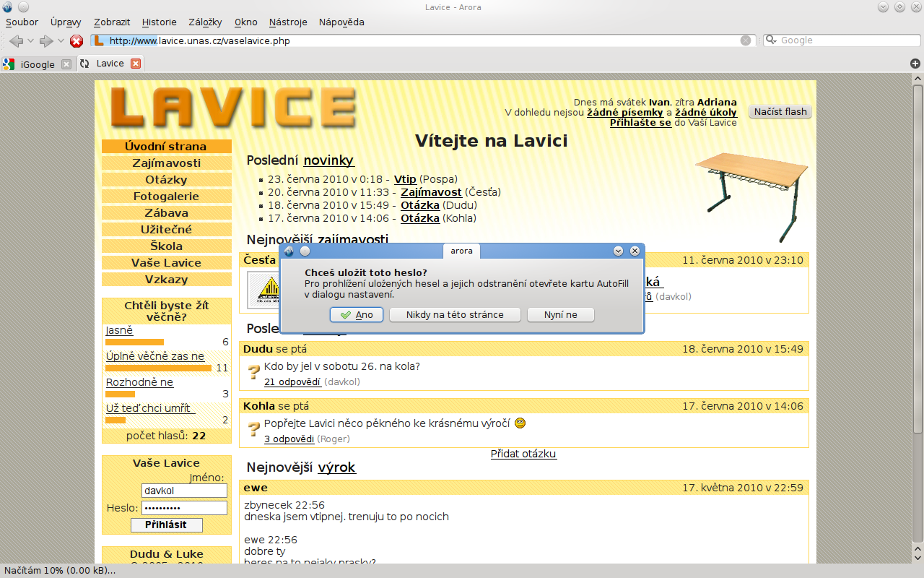
Task: Close the iGoogle tab
Action: coord(66,64)
